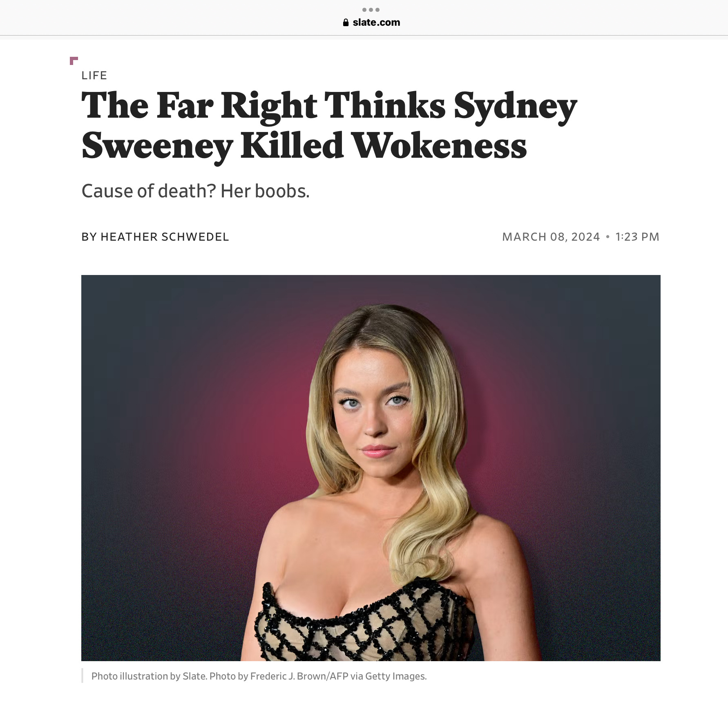Viewport: 728px width, 711px height.
Task: Click the word "Killed" in the headline
Action: point(292,145)
